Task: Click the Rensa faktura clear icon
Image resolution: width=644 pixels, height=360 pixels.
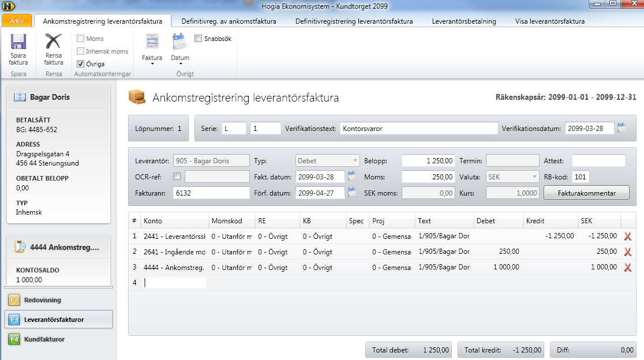Action: pos(54,42)
